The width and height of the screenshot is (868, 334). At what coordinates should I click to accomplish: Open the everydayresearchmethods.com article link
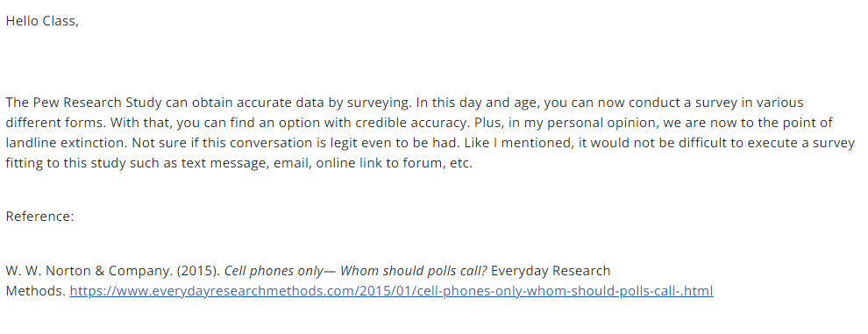pos(391,291)
